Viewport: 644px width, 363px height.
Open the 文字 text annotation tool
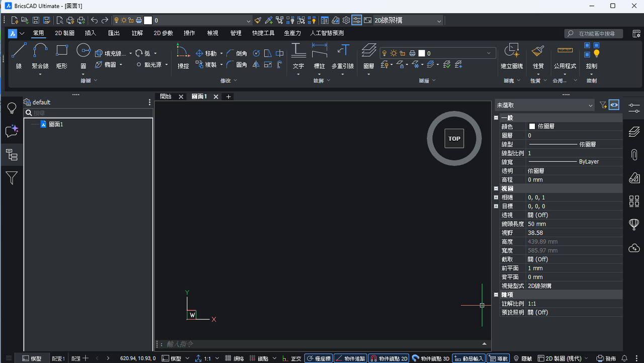point(298,56)
